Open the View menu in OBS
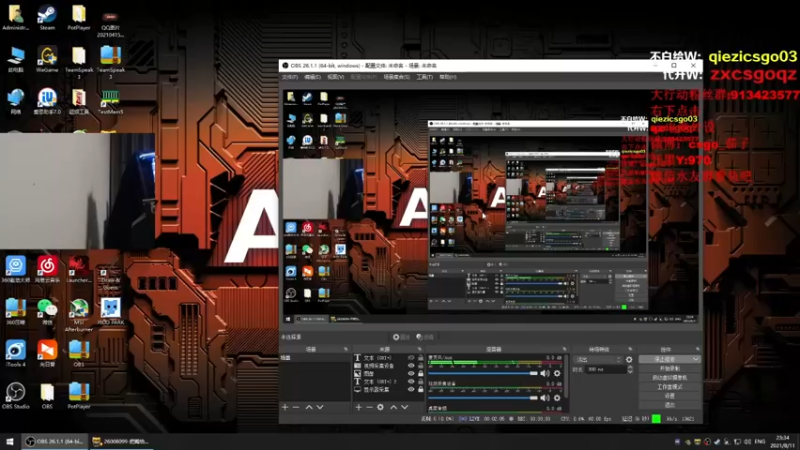The height and width of the screenshot is (450, 800). coord(335,77)
